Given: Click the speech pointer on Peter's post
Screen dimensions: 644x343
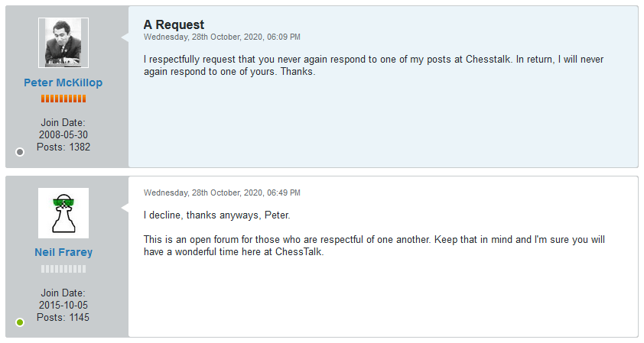Looking at the screenshot, I should (x=125, y=37).
